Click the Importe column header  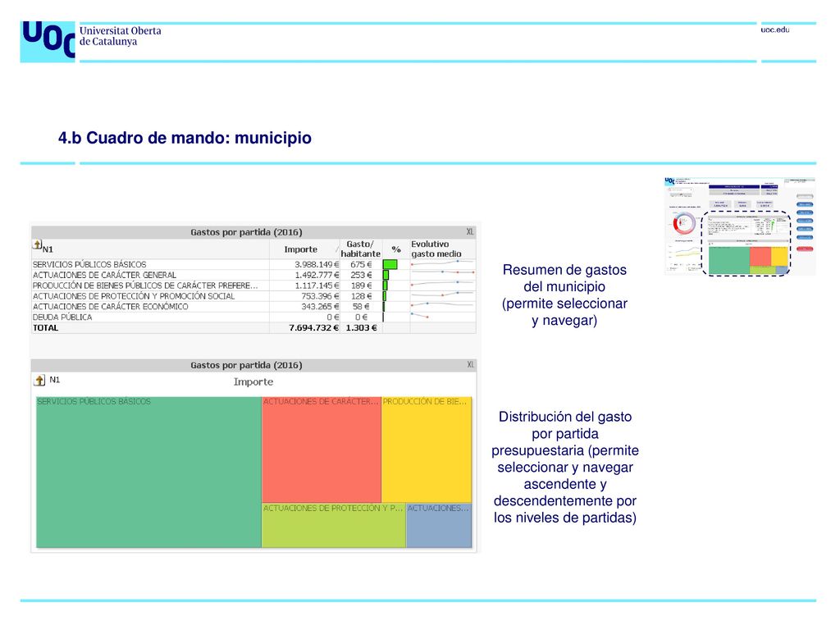(300, 249)
